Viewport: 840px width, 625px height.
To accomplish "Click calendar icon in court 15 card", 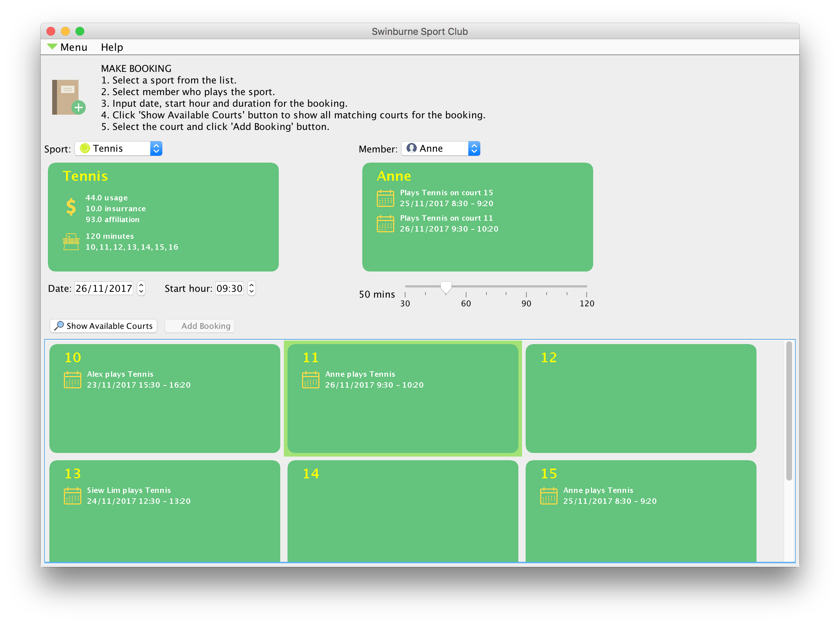I will coord(549,496).
